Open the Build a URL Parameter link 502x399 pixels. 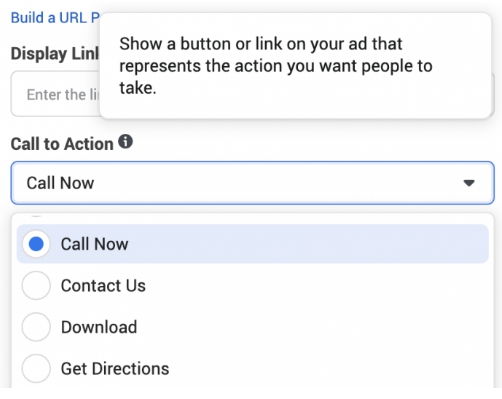point(55,18)
